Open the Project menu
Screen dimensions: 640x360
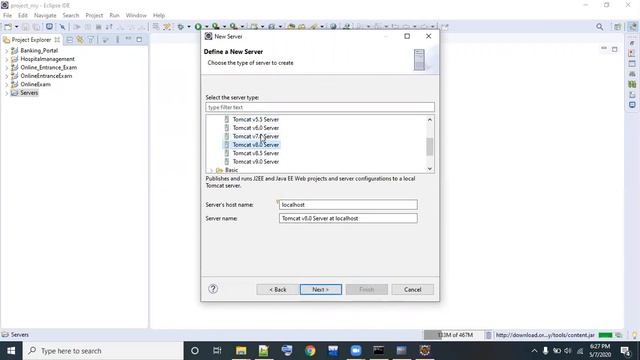click(x=94, y=16)
